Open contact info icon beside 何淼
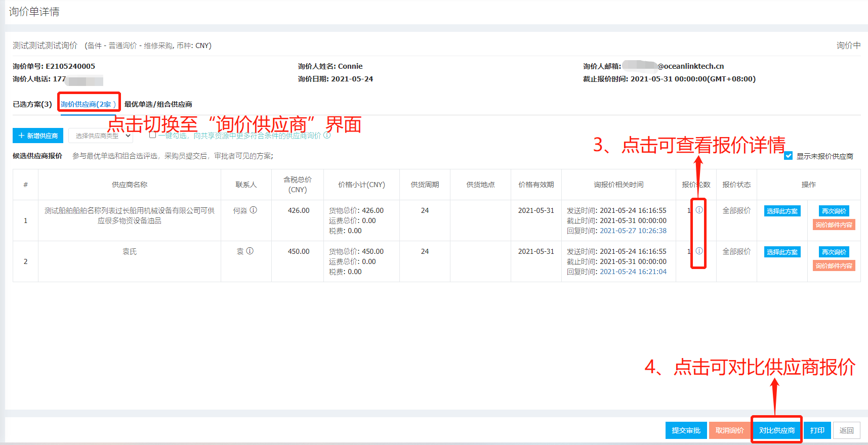The width and height of the screenshot is (868, 445). pos(254,210)
